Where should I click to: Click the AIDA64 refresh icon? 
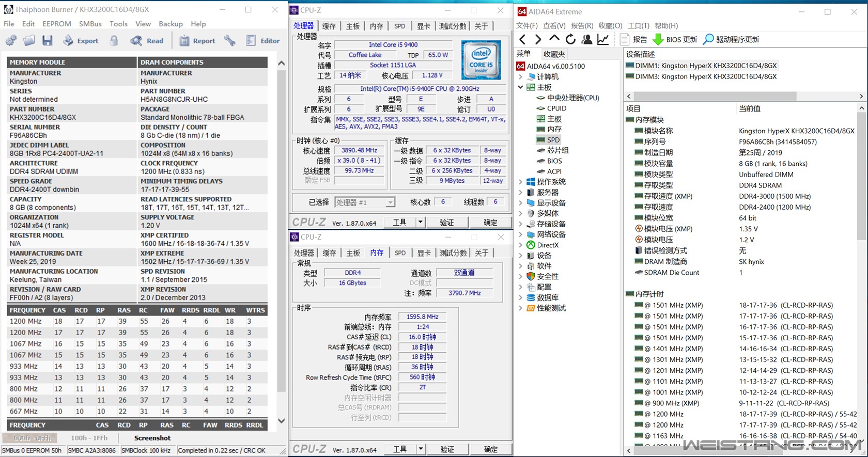pos(570,39)
